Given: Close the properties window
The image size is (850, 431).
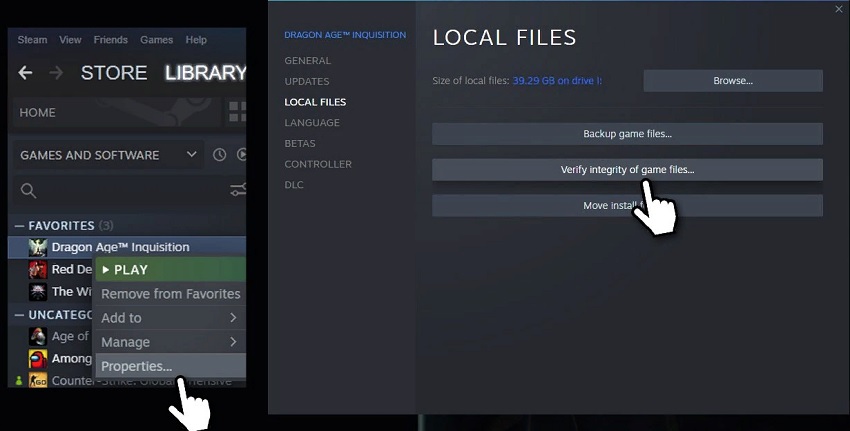Looking at the screenshot, I should tap(839, 9).
